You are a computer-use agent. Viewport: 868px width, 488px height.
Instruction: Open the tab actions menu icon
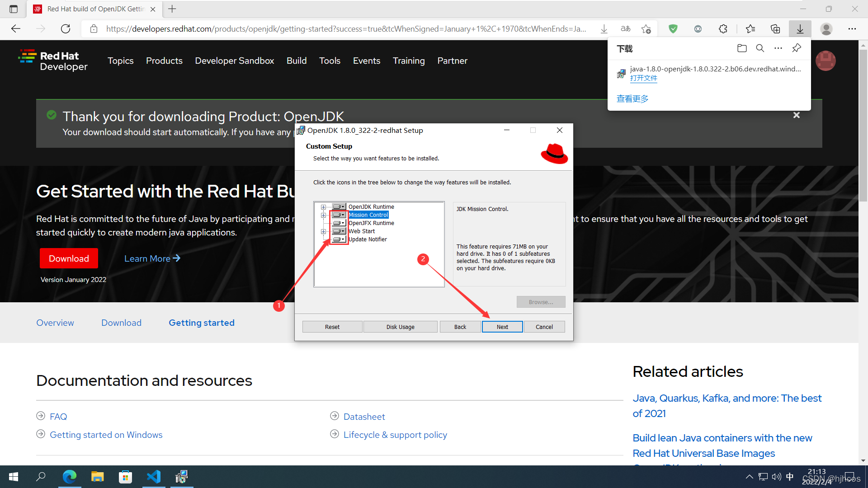tap(14, 9)
